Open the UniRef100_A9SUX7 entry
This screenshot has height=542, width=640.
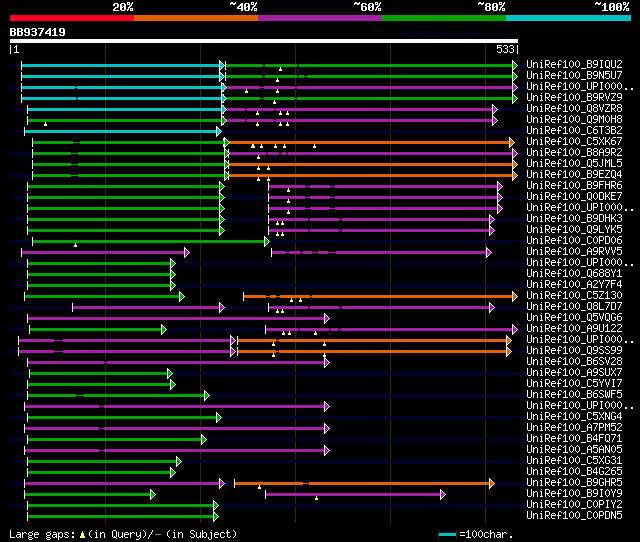click(574, 373)
